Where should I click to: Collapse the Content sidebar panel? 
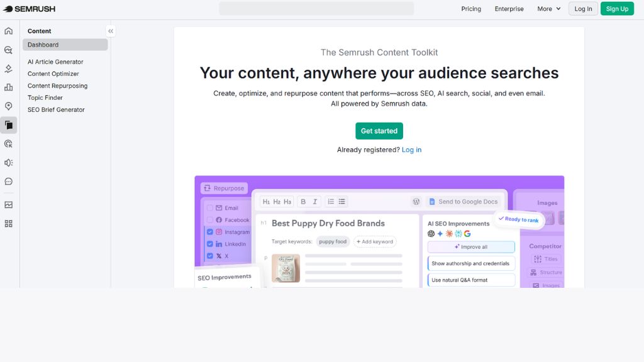click(x=111, y=31)
